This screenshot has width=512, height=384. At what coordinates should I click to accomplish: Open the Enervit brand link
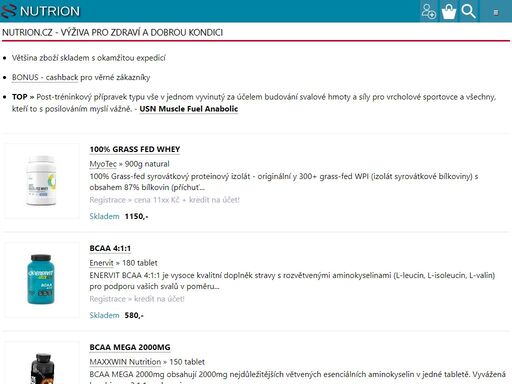[101, 263]
